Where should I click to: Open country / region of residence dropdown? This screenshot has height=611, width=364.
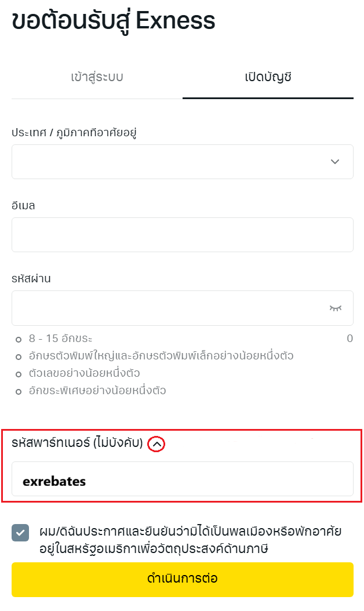174,162
